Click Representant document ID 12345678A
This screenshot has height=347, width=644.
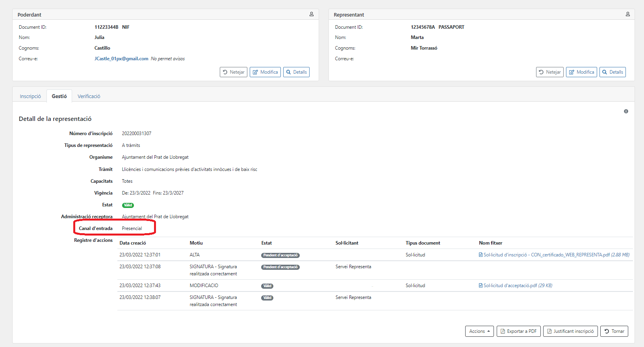(423, 27)
